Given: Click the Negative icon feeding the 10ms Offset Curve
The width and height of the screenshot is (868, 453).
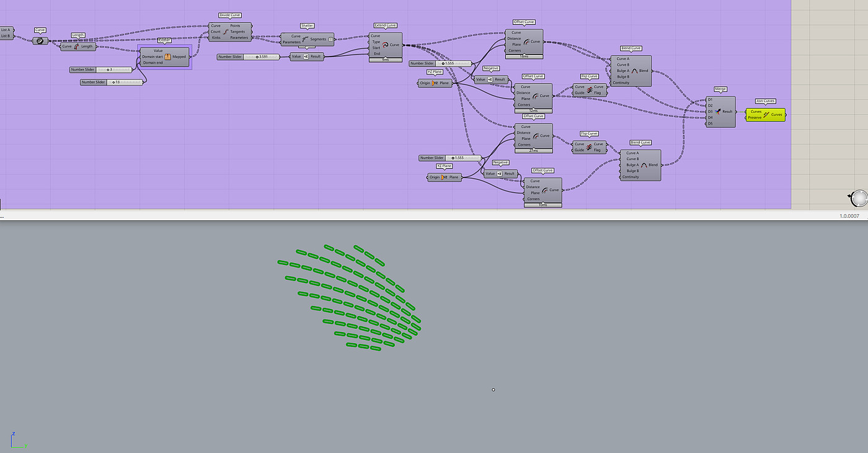Looking at the screenshot, I should [x=500, y=174].
